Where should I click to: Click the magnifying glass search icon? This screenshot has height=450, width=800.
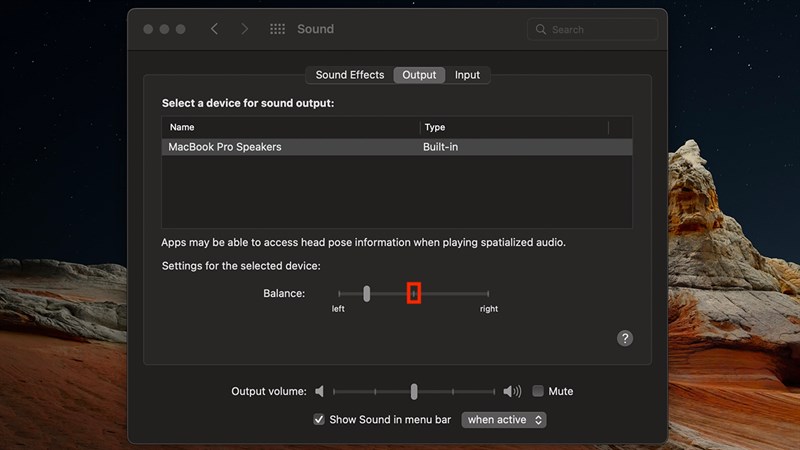[x=541, y=30]
